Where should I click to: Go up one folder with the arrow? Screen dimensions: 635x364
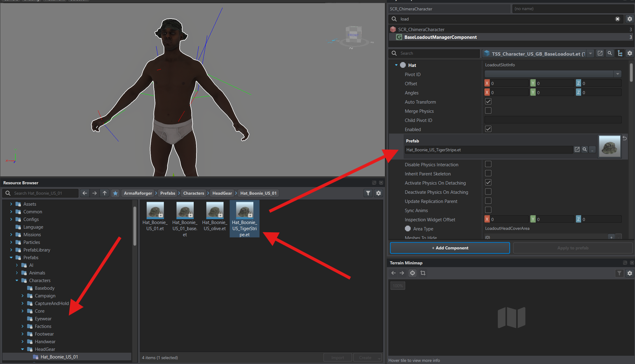[x=105, y=193]
